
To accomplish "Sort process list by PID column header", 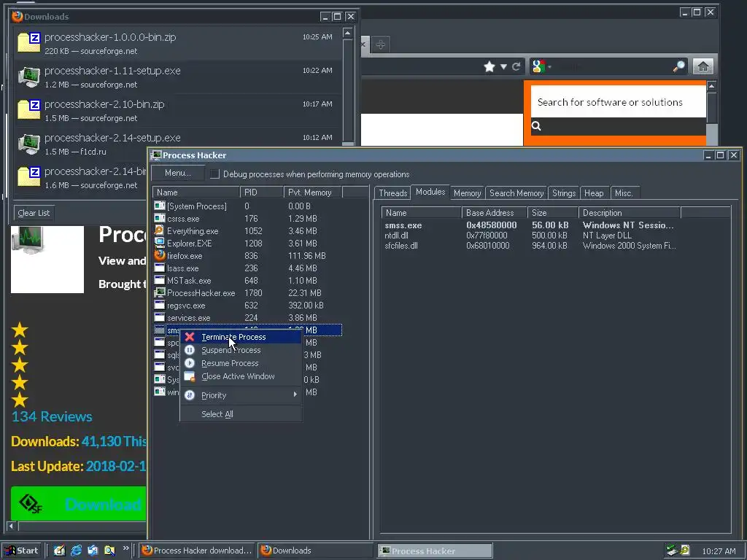I will click(261, 192).
